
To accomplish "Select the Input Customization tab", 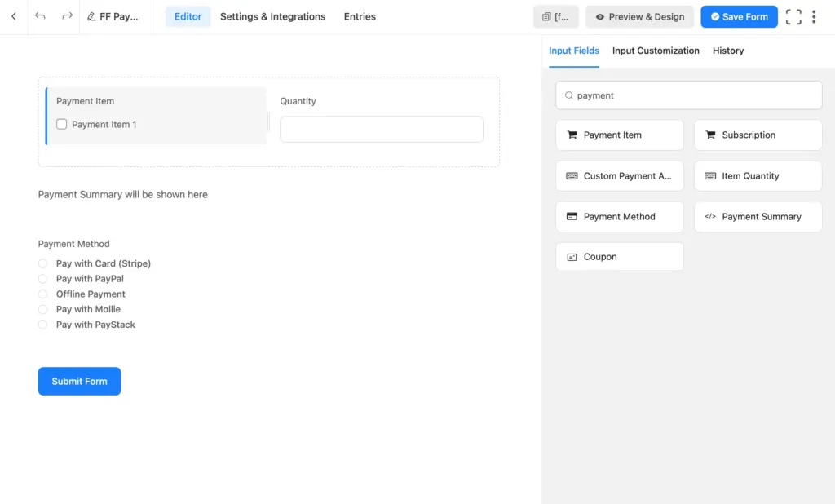I will (656, 51).
